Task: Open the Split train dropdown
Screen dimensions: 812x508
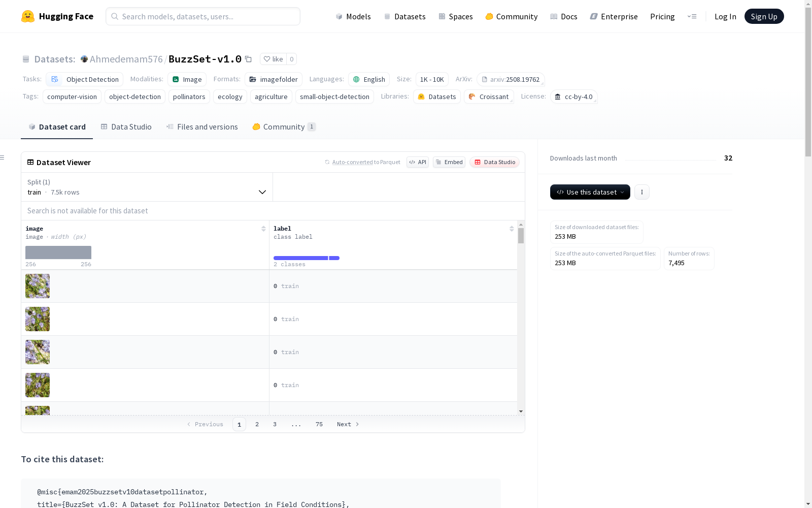Action: coord(147,187)
